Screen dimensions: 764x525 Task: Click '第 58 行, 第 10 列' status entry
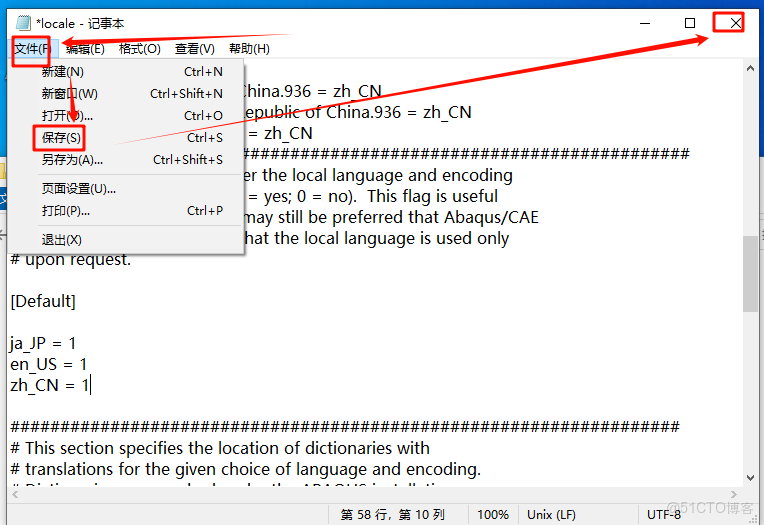point(392,515)
